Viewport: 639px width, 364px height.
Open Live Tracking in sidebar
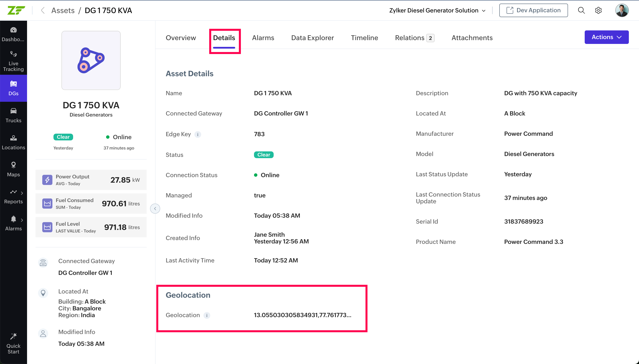pyautogui.click(x=13, y=61)
